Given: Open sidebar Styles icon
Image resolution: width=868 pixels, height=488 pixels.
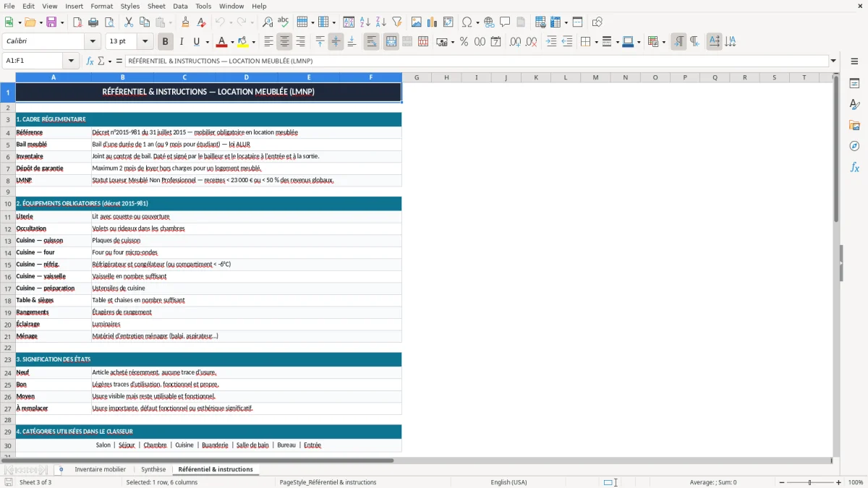Looking at the screenshot, I should [854, 104].
